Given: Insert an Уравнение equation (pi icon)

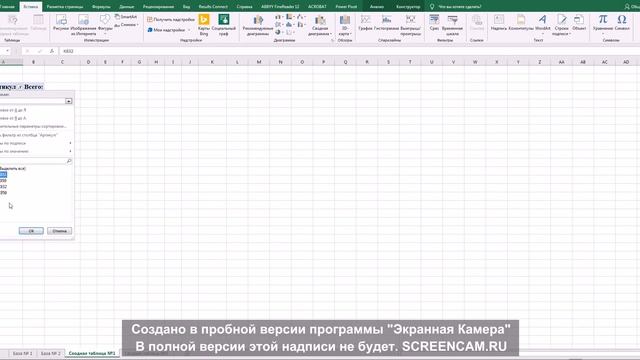Looking at the screenshot, I should pos(603,23).
